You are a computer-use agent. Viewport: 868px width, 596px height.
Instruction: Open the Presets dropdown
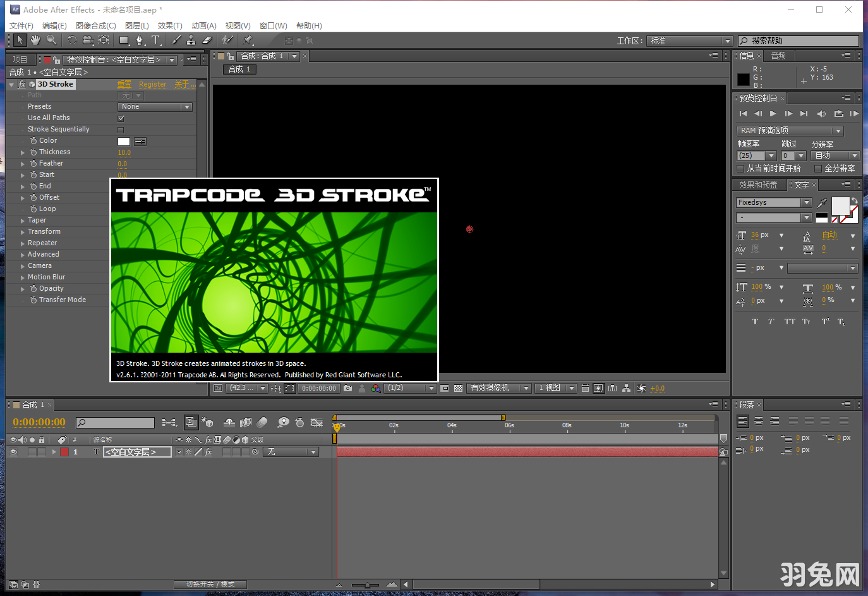click(x=155, y=107)
